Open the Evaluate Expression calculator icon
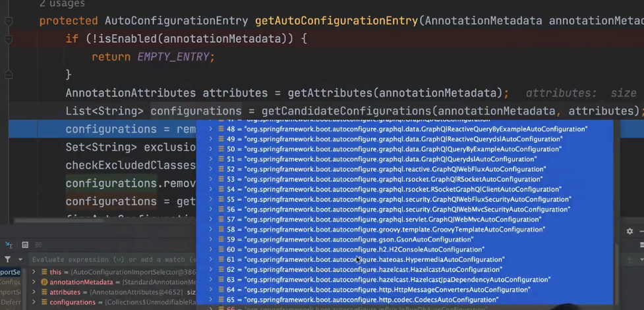Viewport: 644px width, 310px height. (25, 245)
